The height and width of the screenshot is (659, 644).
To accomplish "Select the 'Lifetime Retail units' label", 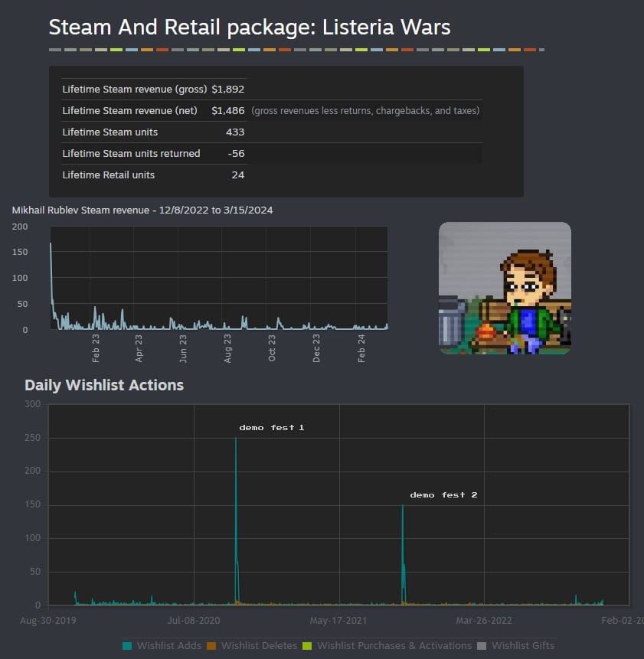I will click(109, 175).
